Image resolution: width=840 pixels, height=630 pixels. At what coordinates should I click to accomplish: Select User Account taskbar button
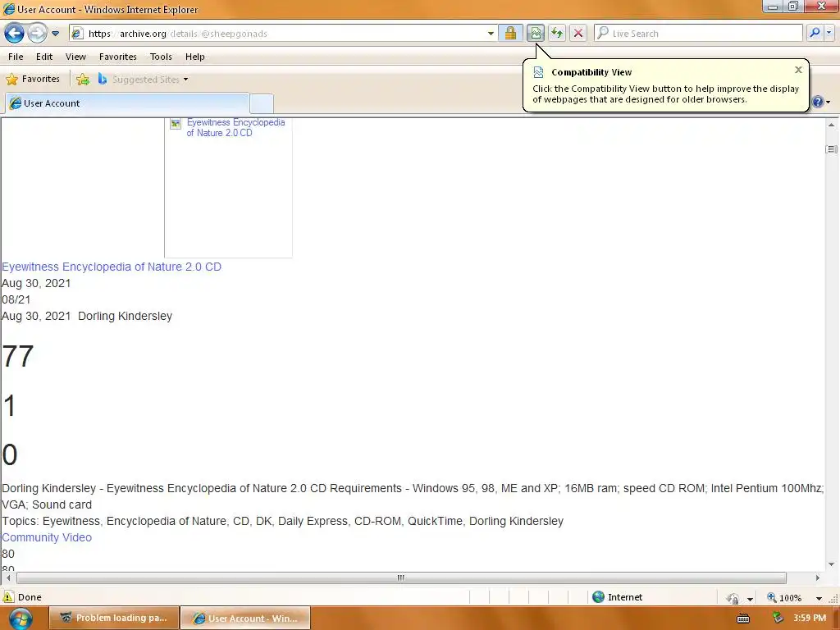point(245,618)
